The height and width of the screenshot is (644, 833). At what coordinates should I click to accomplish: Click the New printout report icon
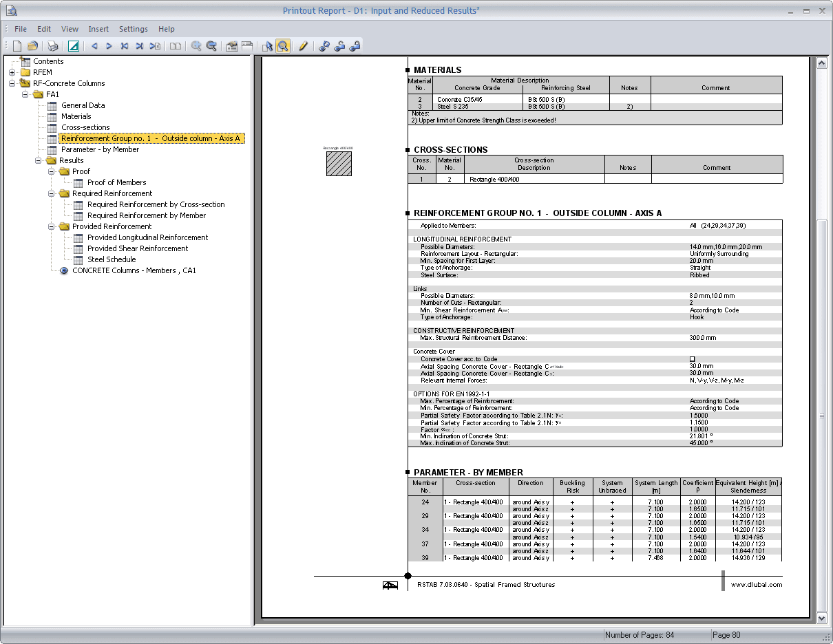[17, 46]
